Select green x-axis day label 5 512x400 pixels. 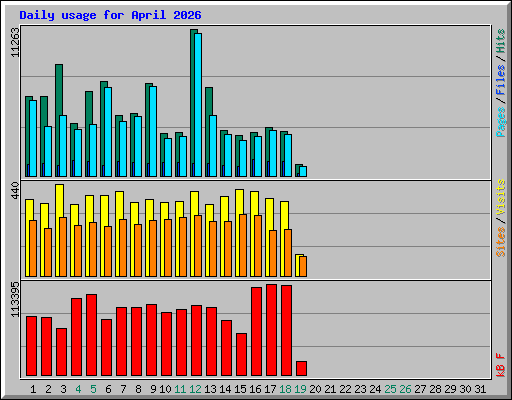point(93,389)
